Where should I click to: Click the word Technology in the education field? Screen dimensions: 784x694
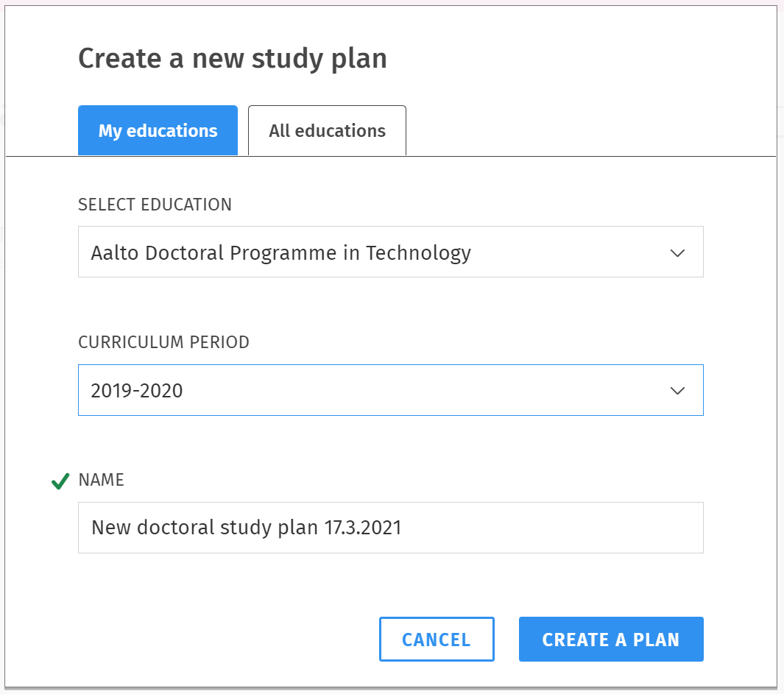(x=418, y=253)
